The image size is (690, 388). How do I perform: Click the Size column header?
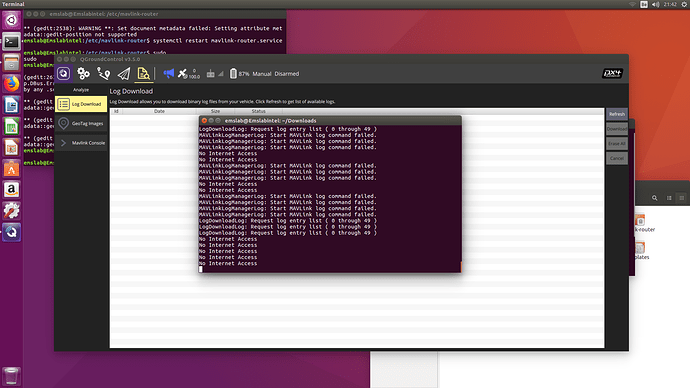coord(215,111)
